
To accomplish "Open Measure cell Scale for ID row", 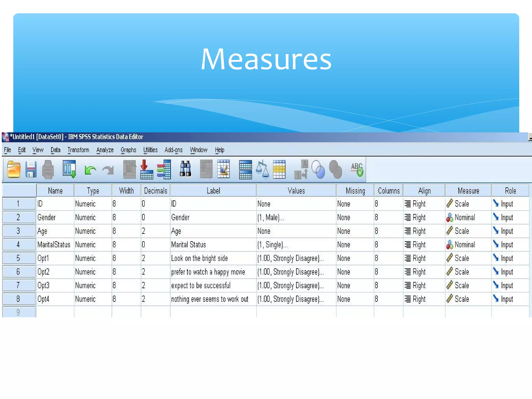I will (x=468, y=204).
